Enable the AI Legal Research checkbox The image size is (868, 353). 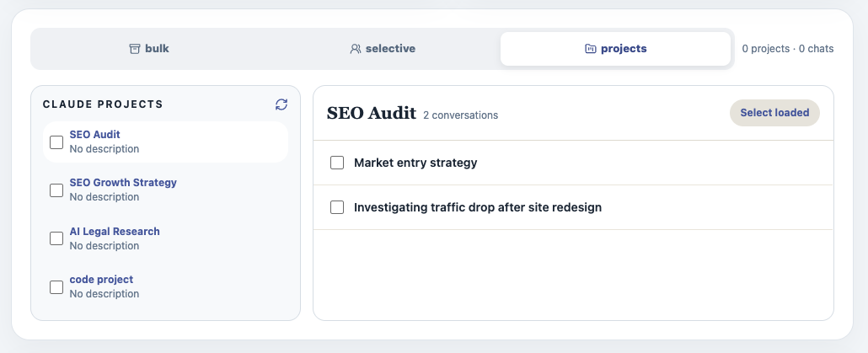(x=56, y=238)
